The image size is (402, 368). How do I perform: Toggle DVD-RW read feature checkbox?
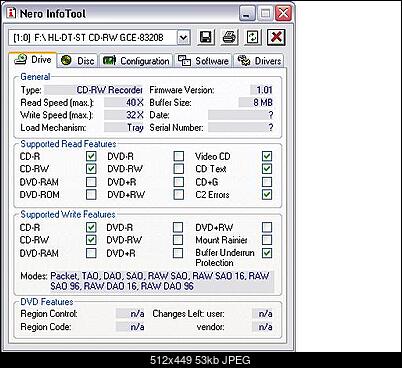179,169
